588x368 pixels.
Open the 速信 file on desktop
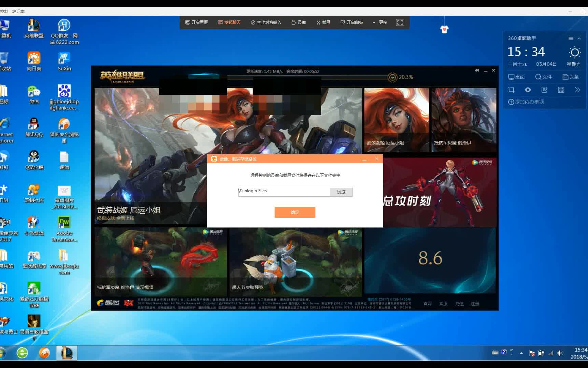click(64, 160)
